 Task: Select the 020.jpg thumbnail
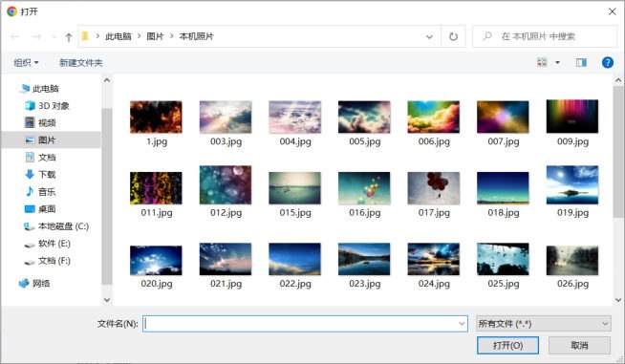156,261
